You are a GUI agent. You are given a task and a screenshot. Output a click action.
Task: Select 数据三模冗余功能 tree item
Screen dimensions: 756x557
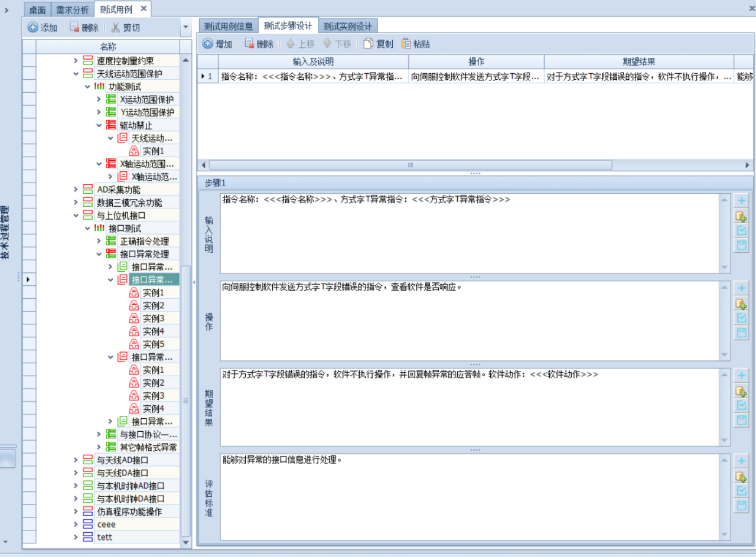point(129,203)
